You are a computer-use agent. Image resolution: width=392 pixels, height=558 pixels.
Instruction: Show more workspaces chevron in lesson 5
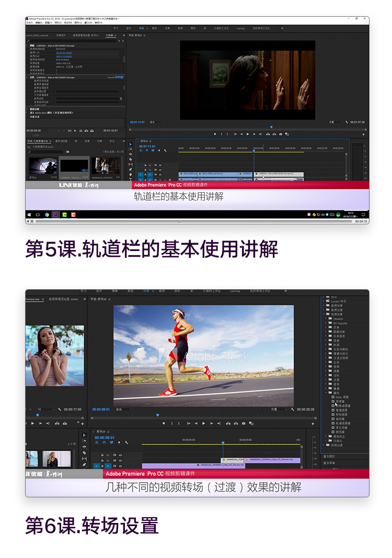click(282, 28)
